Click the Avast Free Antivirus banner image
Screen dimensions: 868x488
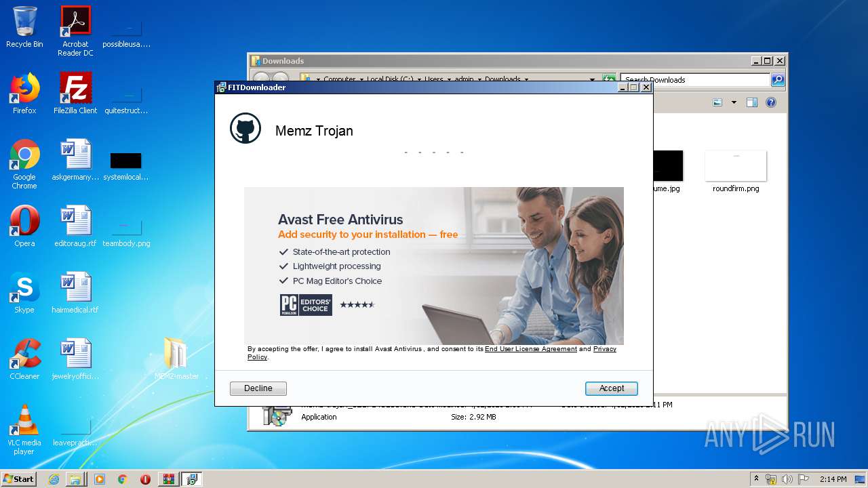pyautogui.click(x=434, y=266)
